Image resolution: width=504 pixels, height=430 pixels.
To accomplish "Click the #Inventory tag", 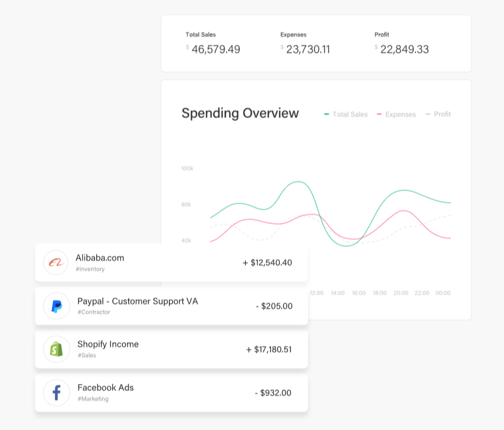I will pos(90,269).
